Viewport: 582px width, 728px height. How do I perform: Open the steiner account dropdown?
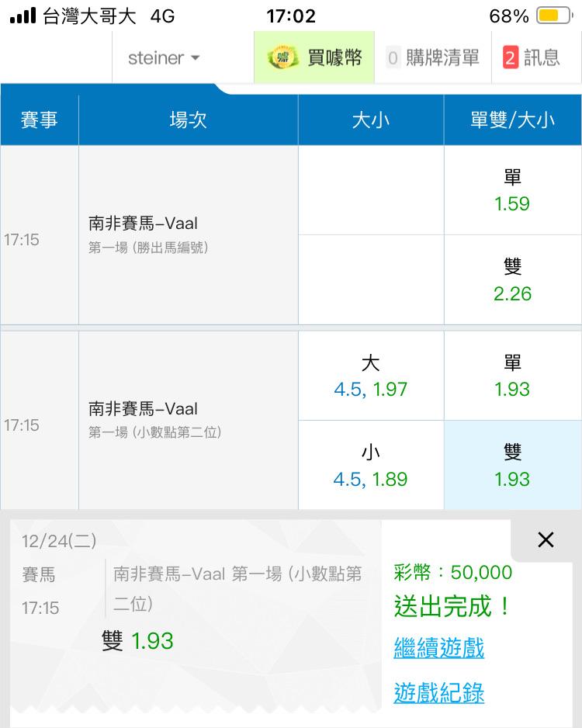[164, 58]
